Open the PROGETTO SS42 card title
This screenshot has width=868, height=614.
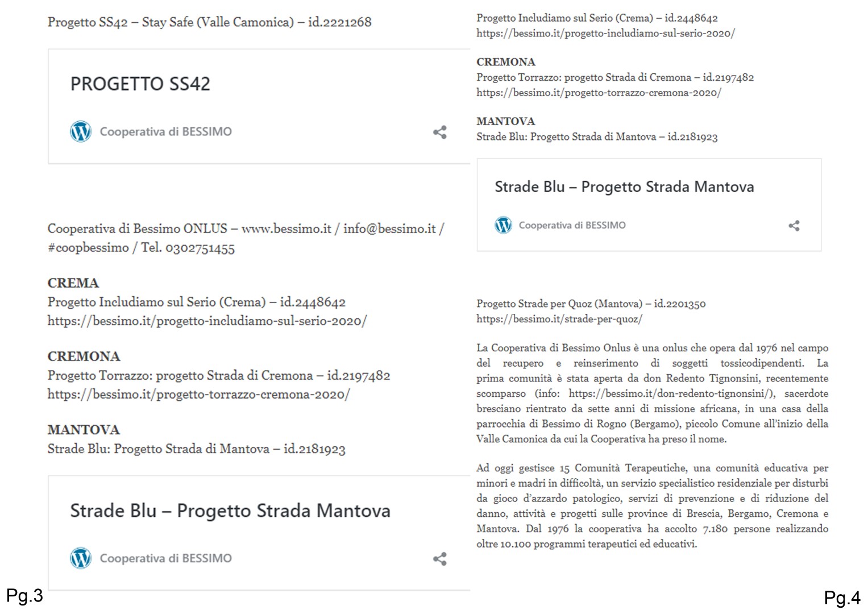click(x=140, y=84)
